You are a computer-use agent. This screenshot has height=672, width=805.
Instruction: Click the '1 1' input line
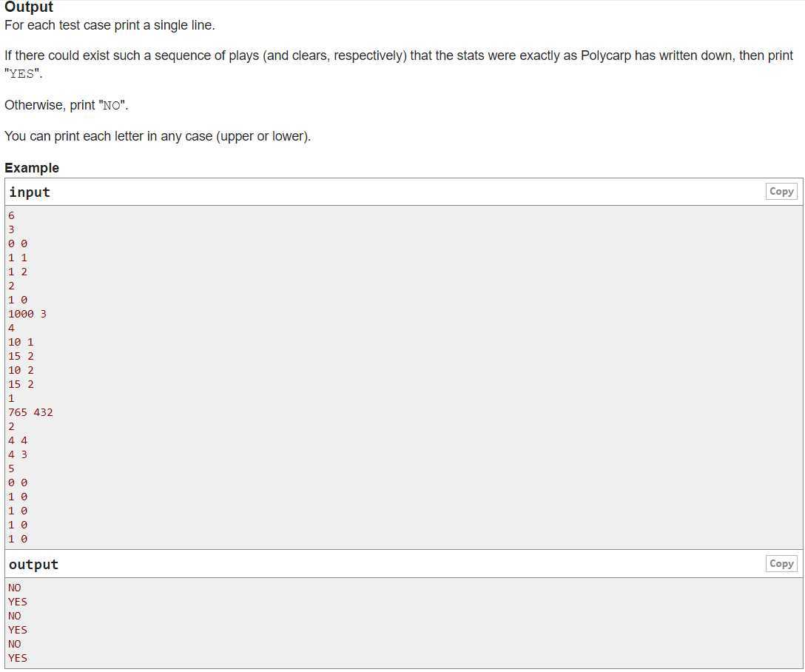[x=18, y=258]
